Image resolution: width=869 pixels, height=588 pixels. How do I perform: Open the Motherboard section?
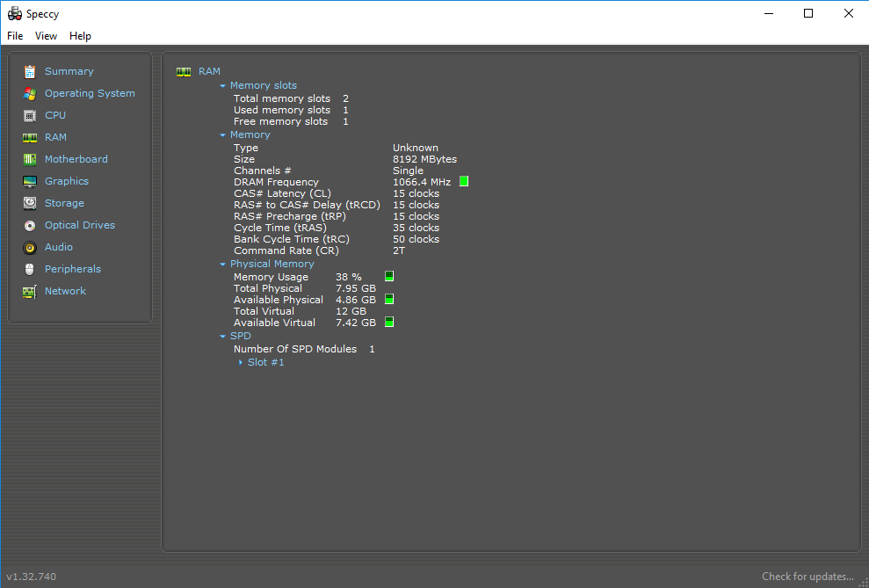pos(76,159)
